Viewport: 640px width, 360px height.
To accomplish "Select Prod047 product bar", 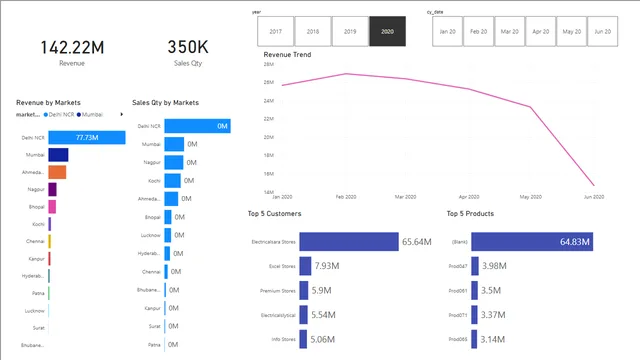I will [475, 266].
